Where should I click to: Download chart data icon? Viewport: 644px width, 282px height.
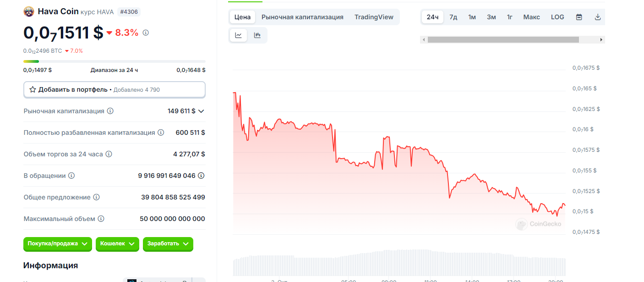click(597, 17)
